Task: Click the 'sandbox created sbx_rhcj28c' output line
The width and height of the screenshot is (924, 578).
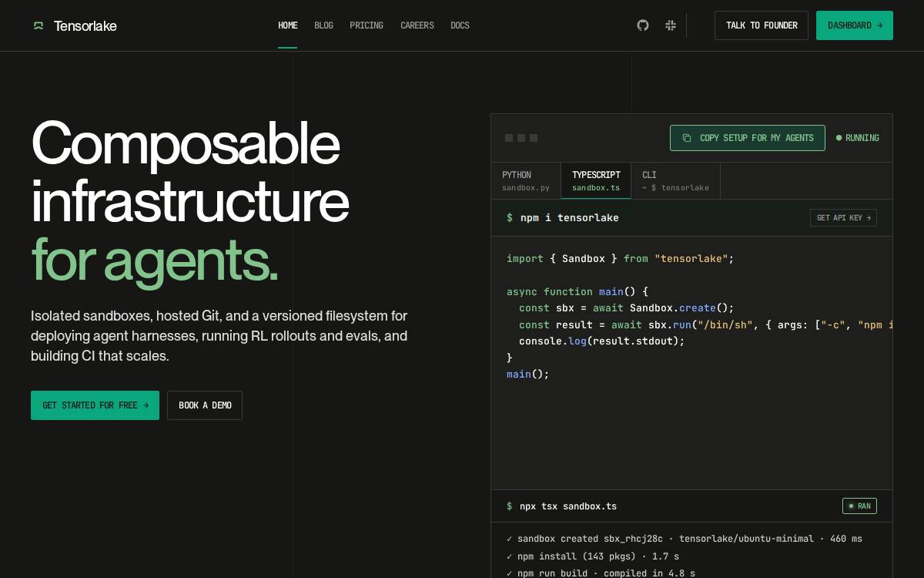Action: [x=685, y=539]
